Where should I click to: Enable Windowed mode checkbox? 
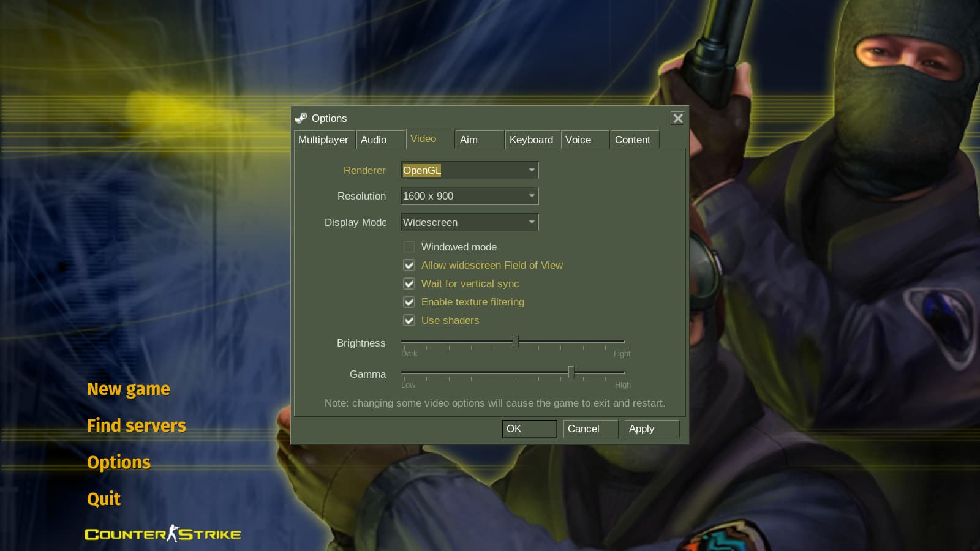[x=409, y=247]
